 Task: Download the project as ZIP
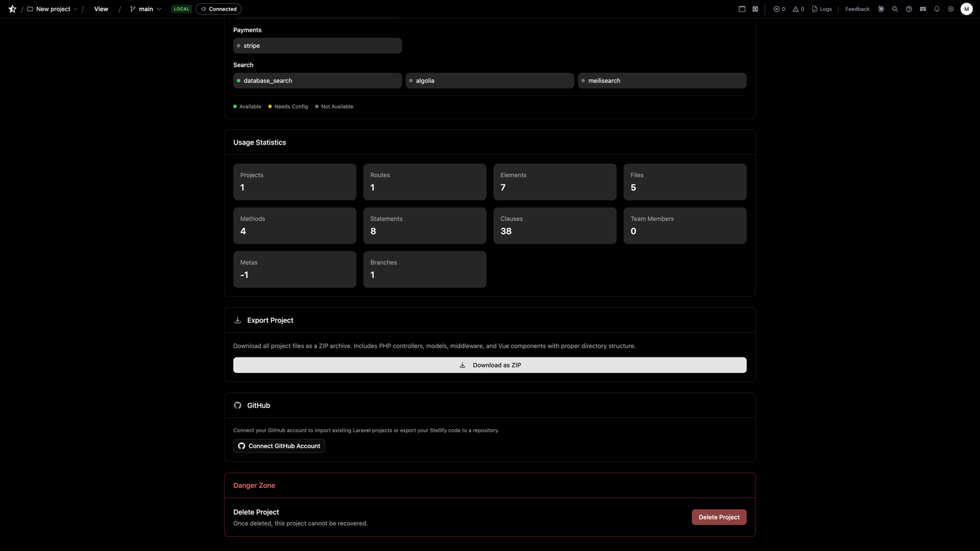pos(489,365)
